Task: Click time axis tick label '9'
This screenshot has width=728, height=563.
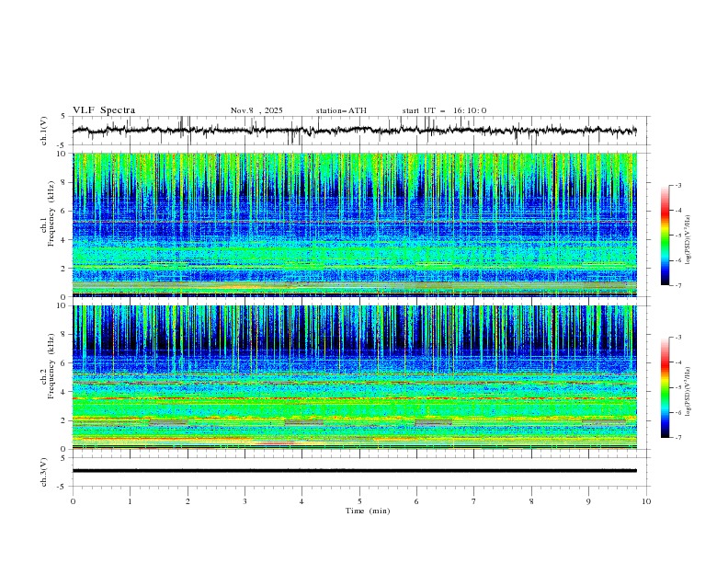Action: click(x=588, y=501)
